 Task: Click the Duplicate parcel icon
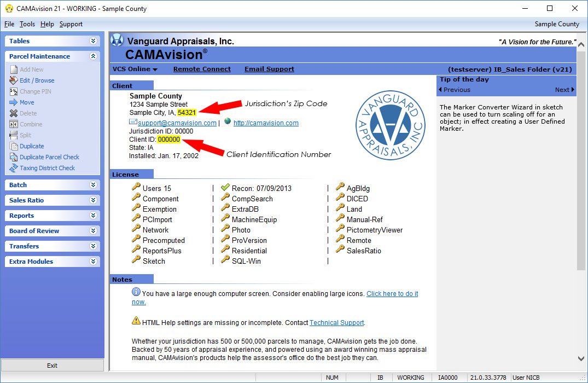[14, 146]
